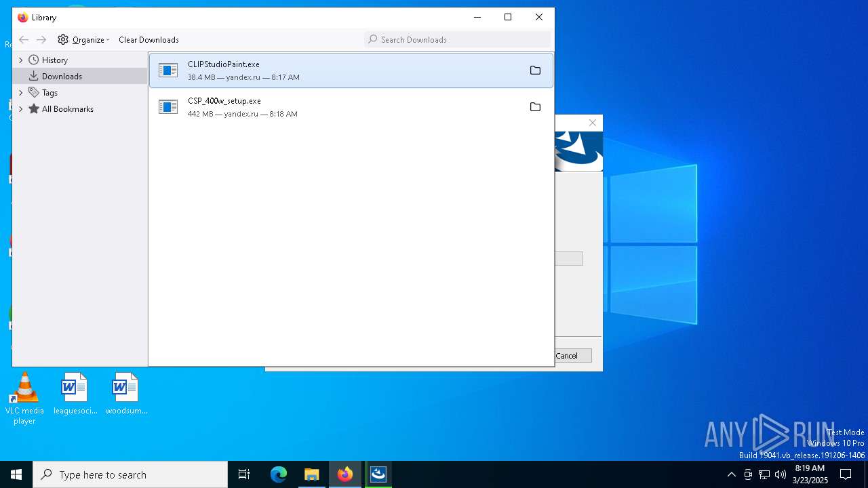Select History in the sidebar
This screenshot has width=868, height=488.
coord(54,60)
